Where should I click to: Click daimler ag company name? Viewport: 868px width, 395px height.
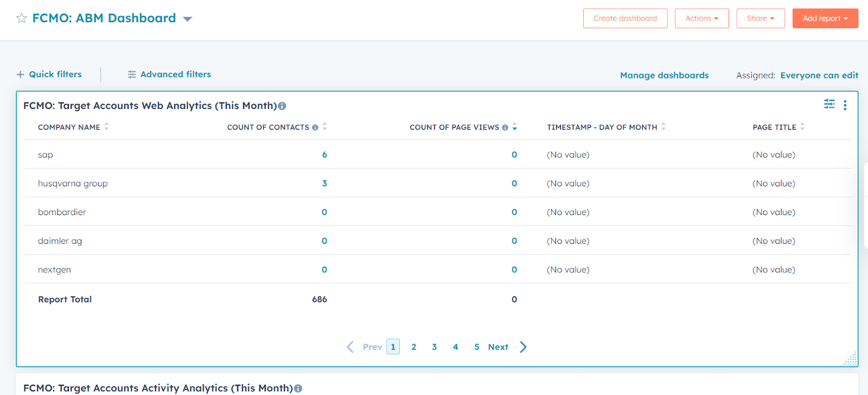pos(60,241)
